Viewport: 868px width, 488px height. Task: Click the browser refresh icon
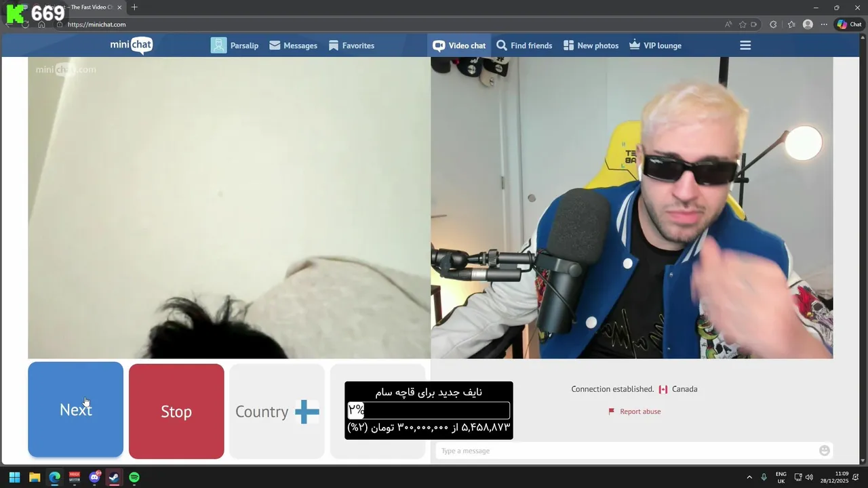click(25, 24)
